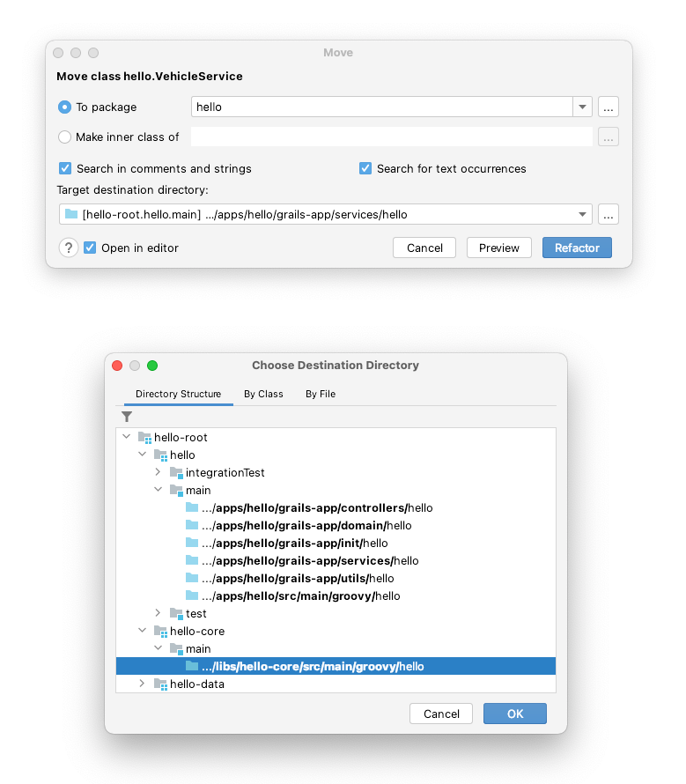
Task: Click the hello-core module folder icon
Action: click(160, 632)
